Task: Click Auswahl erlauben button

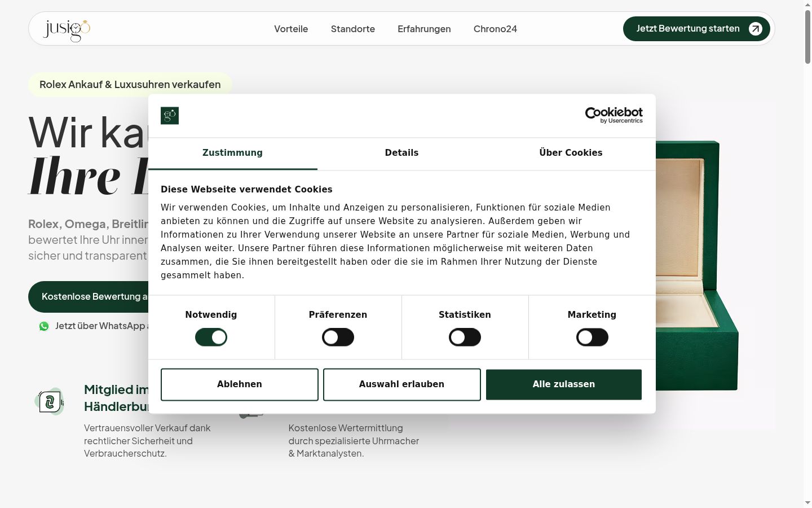Action: 402,384
